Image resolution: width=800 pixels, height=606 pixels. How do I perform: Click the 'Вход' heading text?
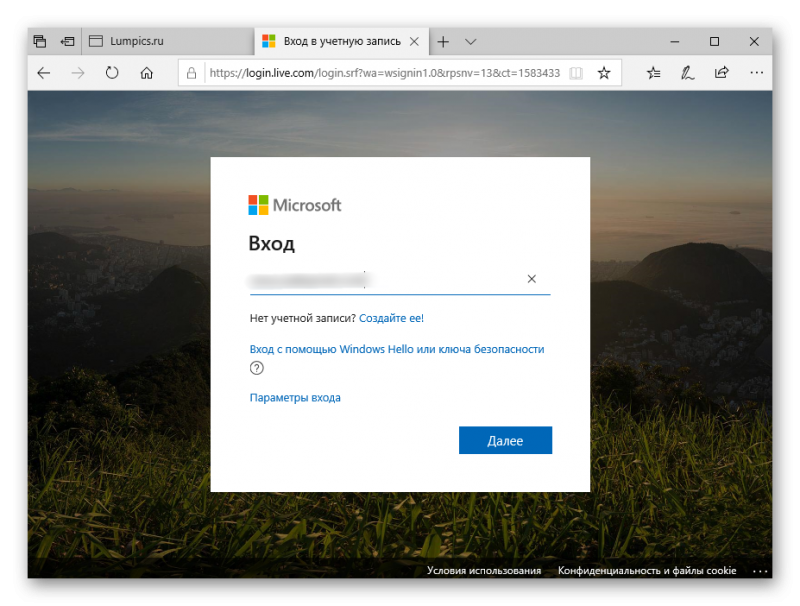pos(271,244)
